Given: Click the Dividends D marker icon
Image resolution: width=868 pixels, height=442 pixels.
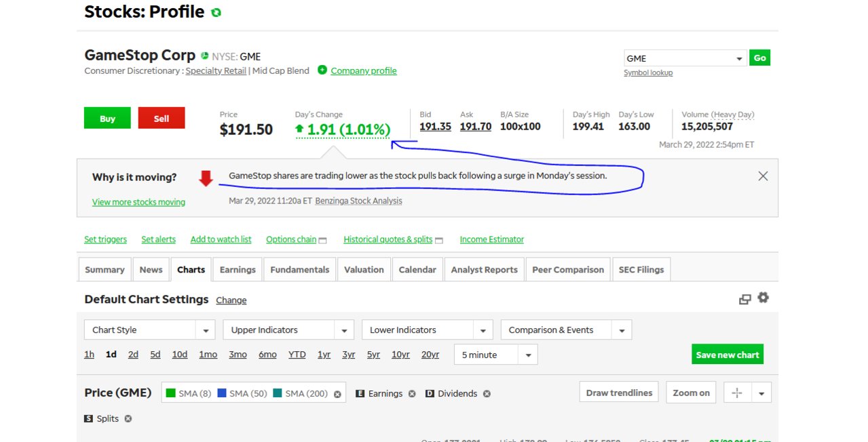Looking at the screenshot, I should point(430,394).
